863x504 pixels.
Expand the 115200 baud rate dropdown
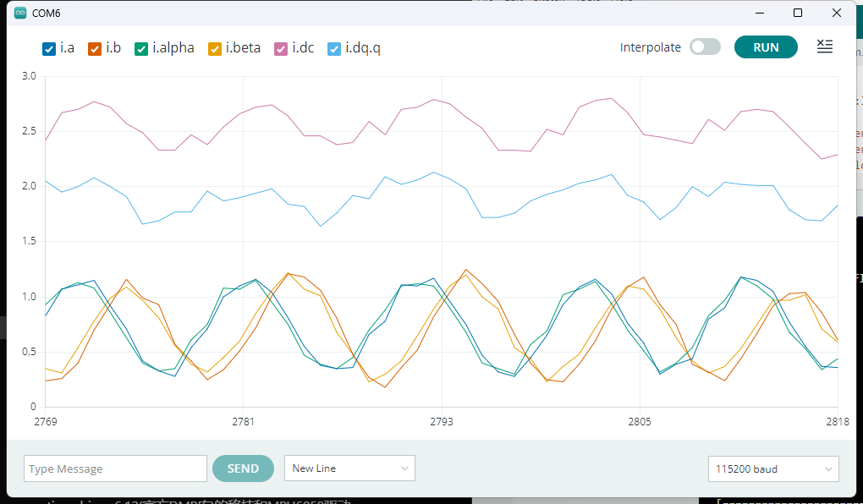772,468
